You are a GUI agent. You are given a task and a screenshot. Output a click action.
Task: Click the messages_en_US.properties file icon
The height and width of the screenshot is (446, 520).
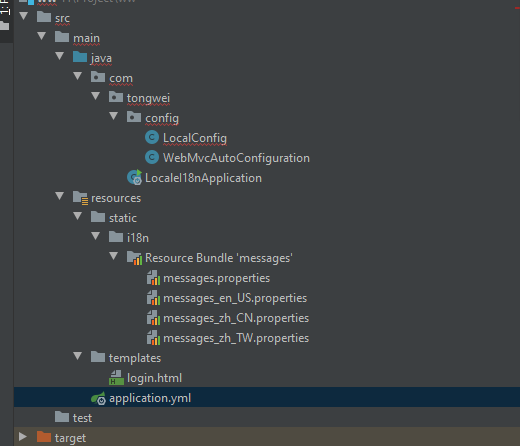153,298
